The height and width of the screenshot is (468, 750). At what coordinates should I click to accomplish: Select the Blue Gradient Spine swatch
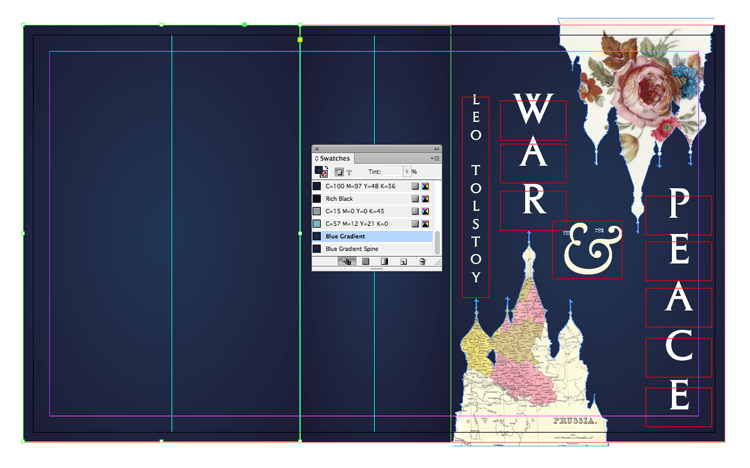(x=373, y=249)
